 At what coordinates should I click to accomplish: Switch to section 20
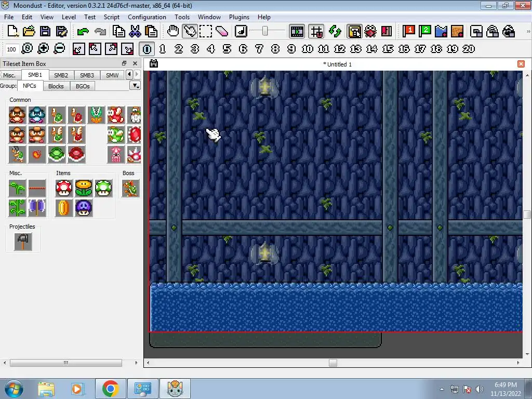coord(469,49)
